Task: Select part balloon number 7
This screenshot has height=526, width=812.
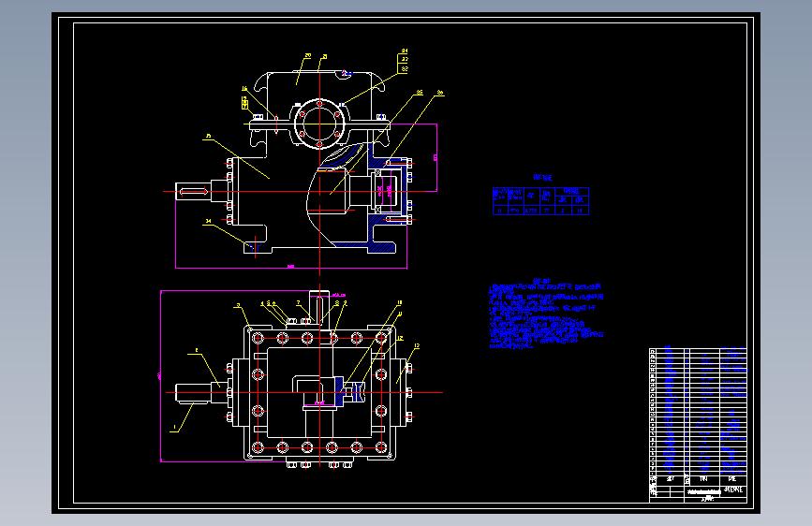Action: point(298,303)
